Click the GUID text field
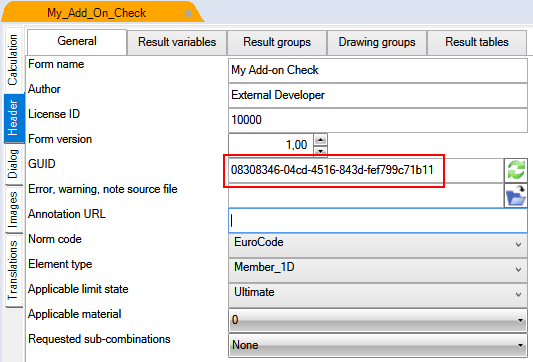This screenshot has width=533, height=362. pos(366,170)
